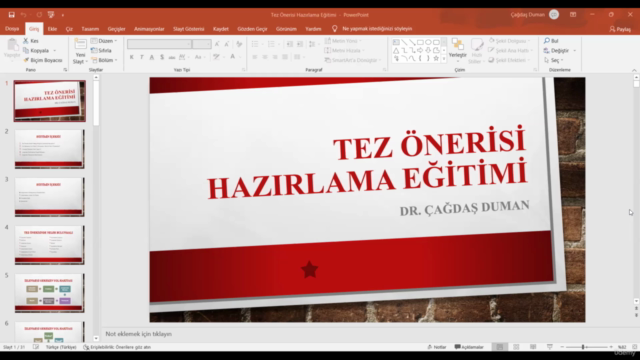This screenshot has height=360, width=640.
Task: Click the notes area Not eklemek için tıklayın
Action: (x=138, y=334)
